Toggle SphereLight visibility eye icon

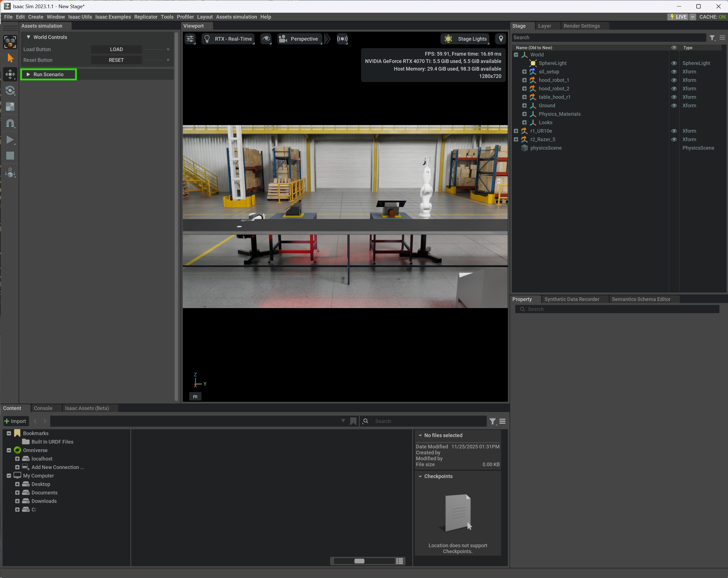674,63
